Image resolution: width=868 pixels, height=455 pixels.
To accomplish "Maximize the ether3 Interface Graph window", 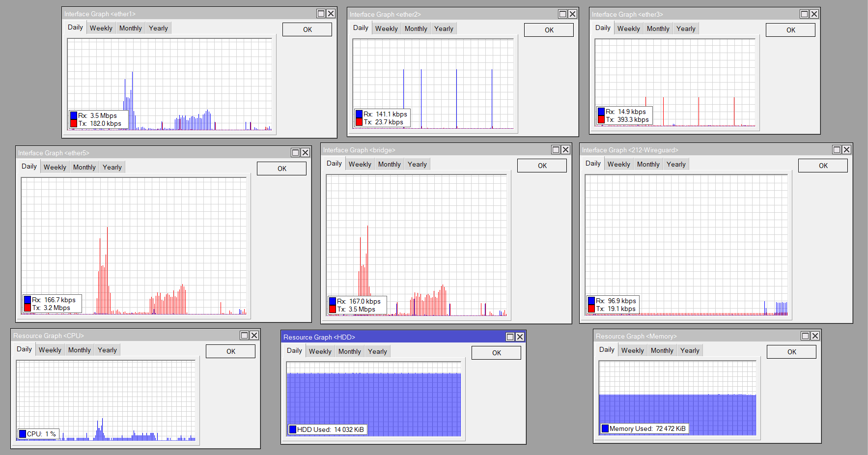I will tap(804, 14).
